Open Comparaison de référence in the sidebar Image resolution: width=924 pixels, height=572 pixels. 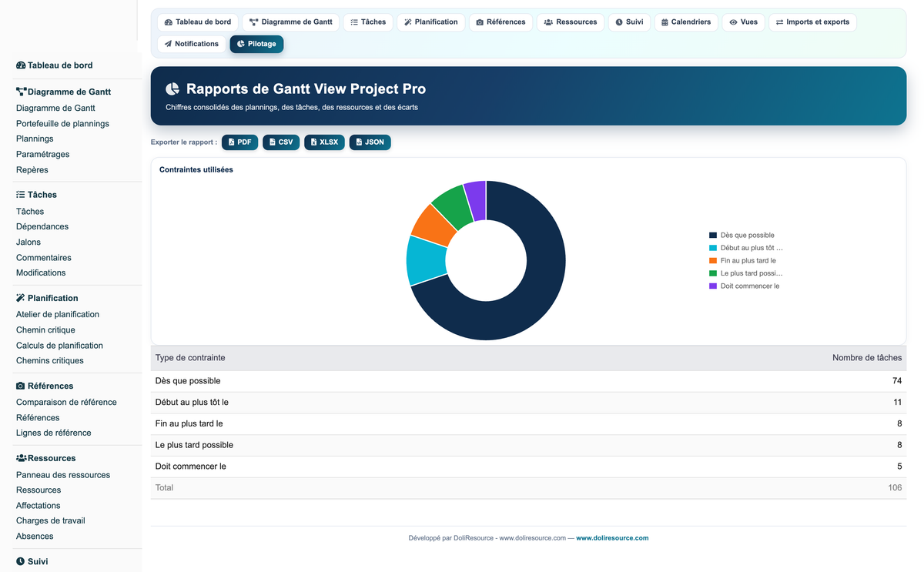[66, 403]
